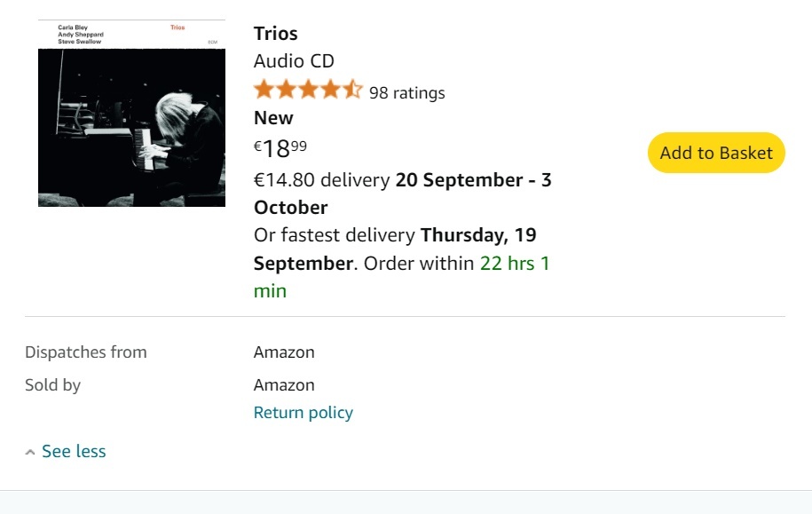Open the 98 ratings link
Image resolution: width=812 pixels, height=514 pixels.
point(406,93)
